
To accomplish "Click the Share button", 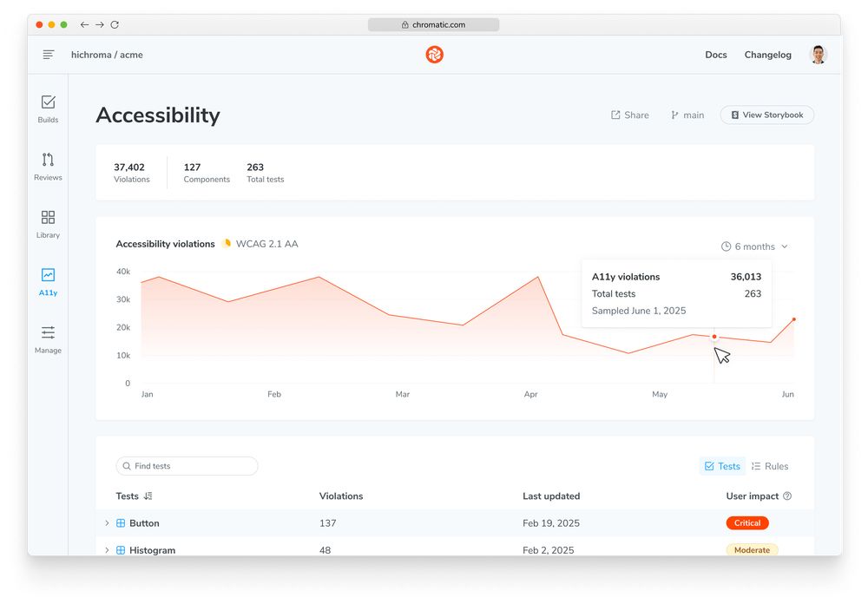I will click(630, 115).
